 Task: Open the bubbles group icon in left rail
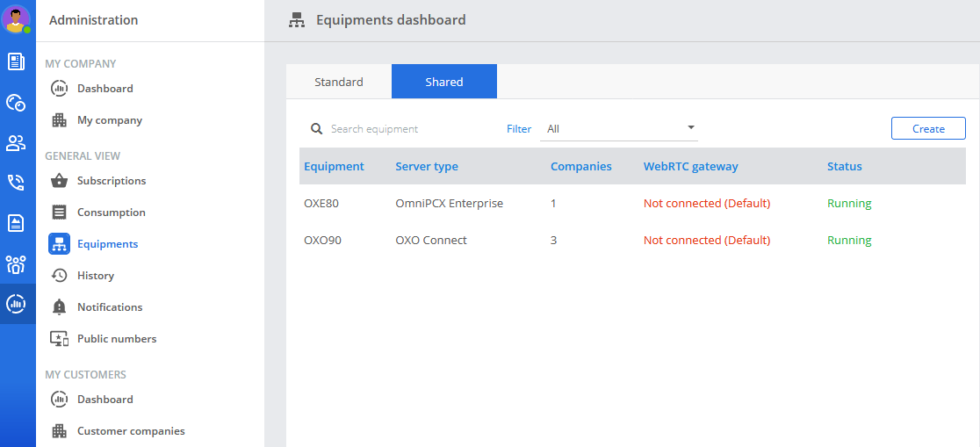16,263
